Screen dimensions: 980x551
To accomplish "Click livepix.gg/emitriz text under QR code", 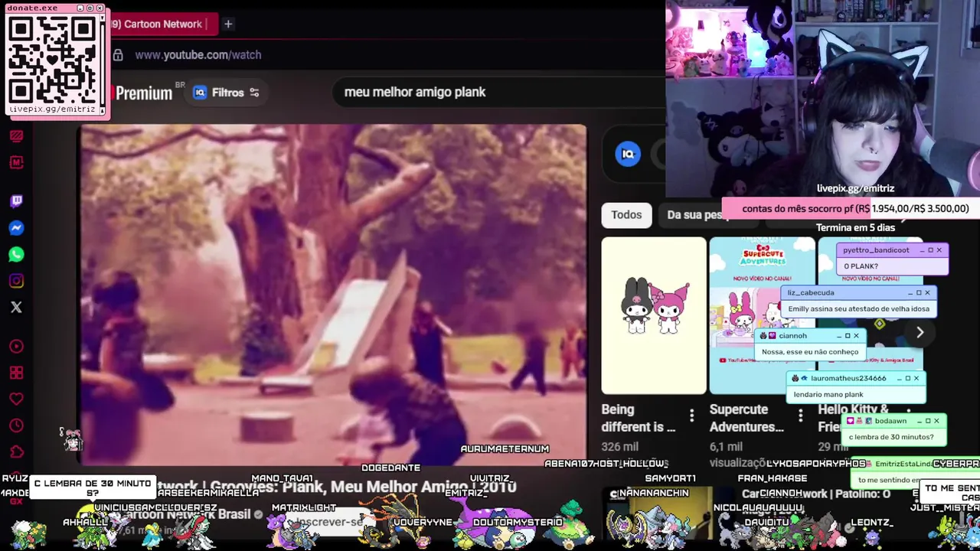I will (52, 109).
